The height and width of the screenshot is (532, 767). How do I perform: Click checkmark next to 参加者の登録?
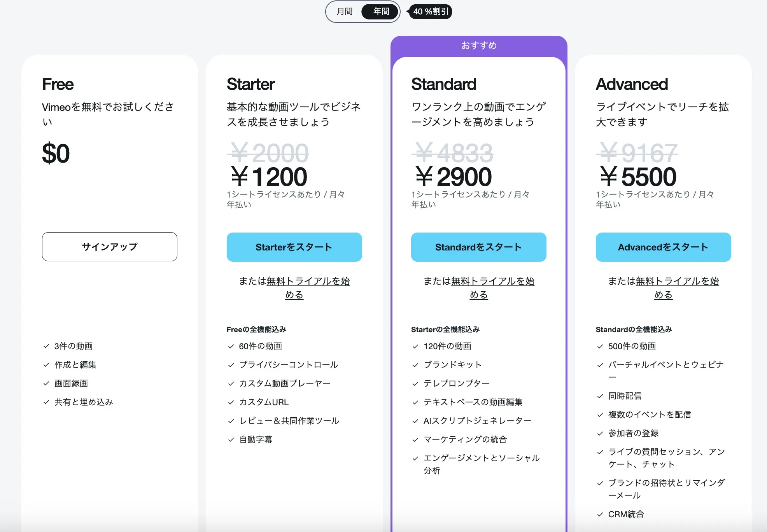click(600, 433)
